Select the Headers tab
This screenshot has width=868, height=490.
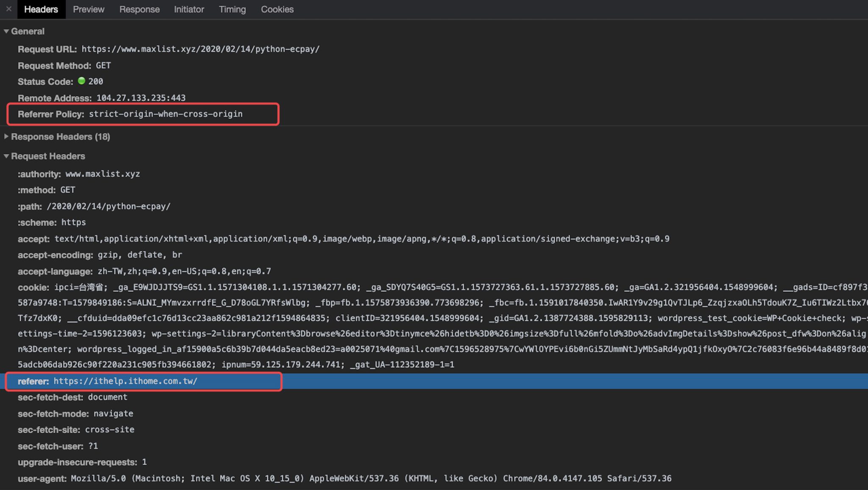[41, 9]
